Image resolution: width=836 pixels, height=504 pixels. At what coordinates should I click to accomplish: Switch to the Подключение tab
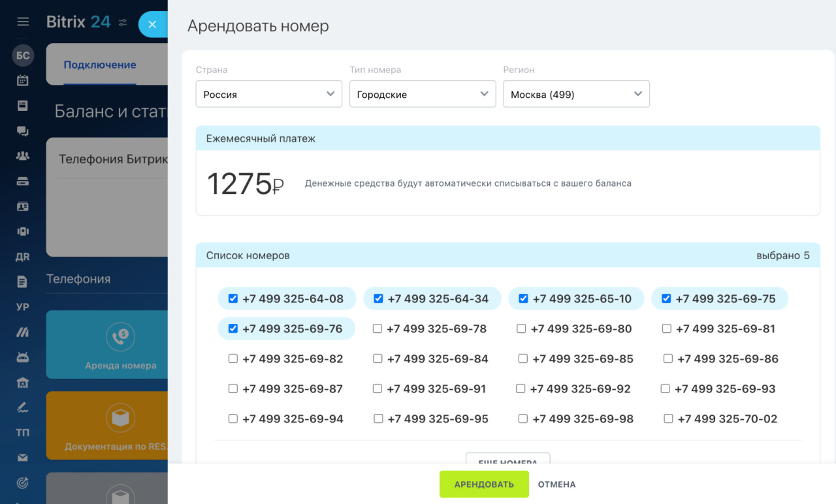click(100, 65)
